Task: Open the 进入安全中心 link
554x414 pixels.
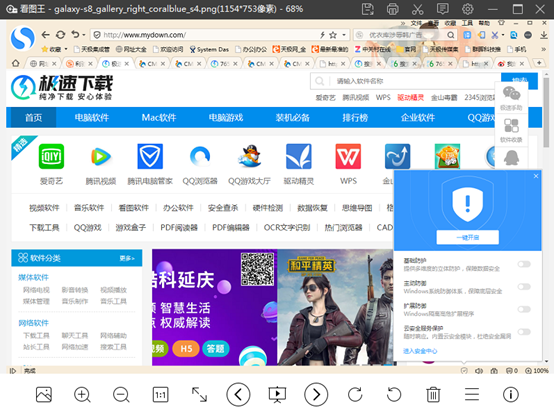Action: 420,351
